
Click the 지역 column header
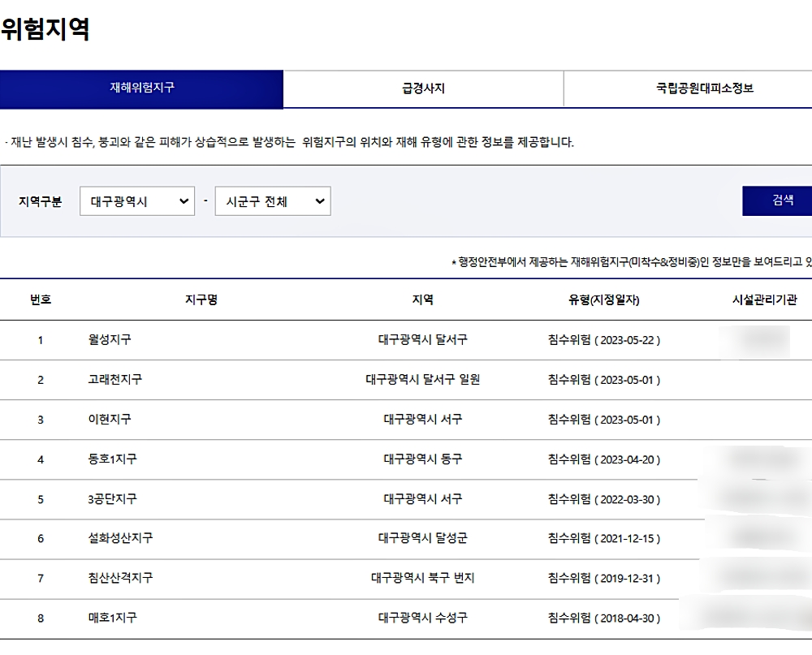tap(422, 299)
